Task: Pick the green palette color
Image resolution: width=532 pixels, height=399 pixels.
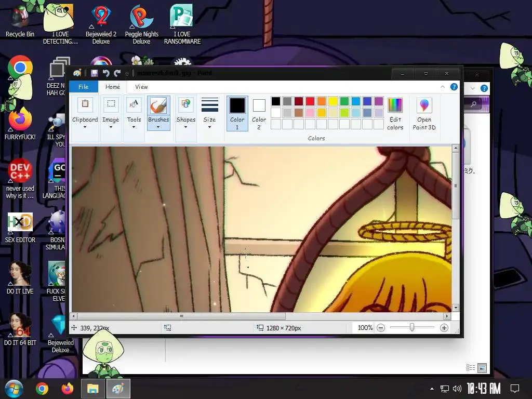Action: point(344,101)
